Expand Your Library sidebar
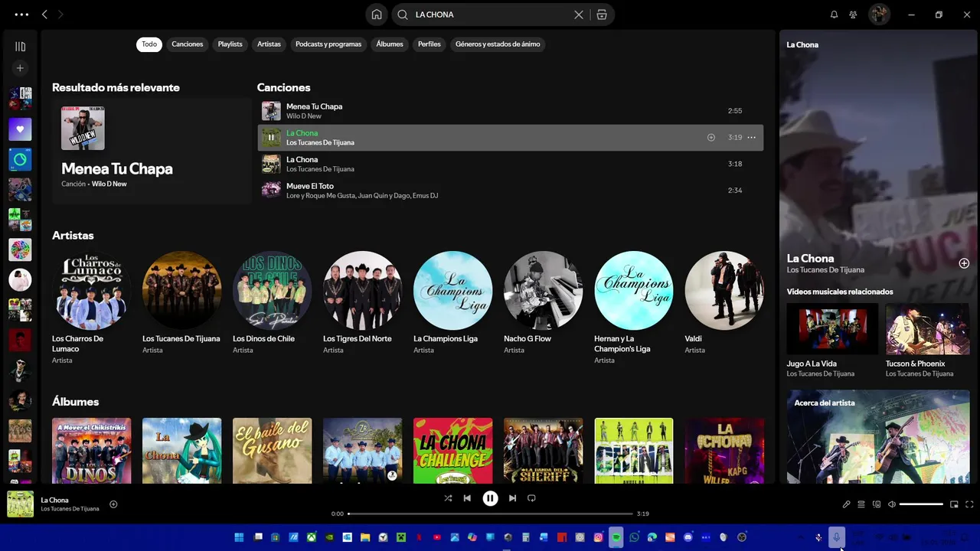Viewport: 980px width, 551px height. coord(21,47)
